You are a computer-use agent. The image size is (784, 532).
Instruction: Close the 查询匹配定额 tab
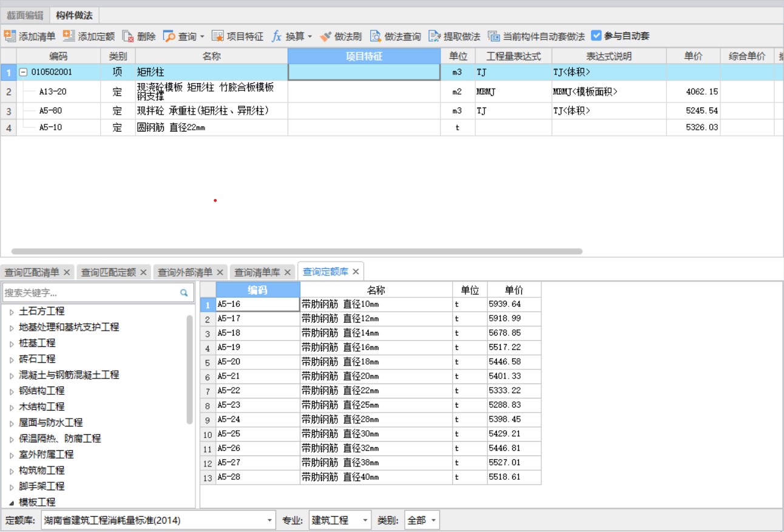143,272
